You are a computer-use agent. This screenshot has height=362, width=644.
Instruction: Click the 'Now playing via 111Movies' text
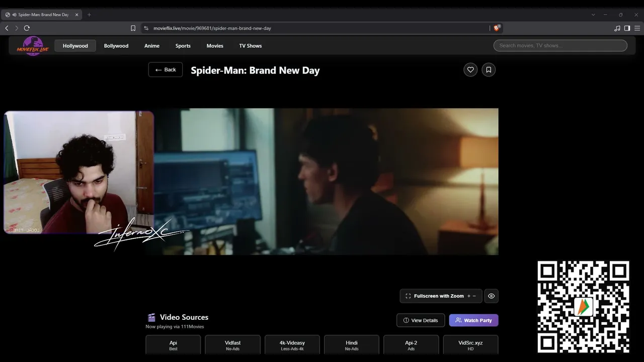[175, 327]
